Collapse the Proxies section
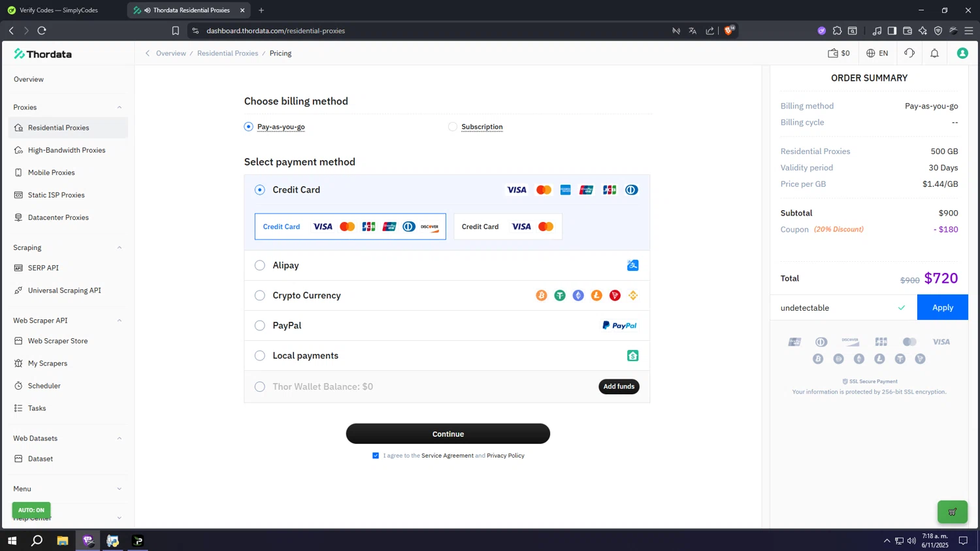The image size is (980, 551). click(x=119, y=107)
